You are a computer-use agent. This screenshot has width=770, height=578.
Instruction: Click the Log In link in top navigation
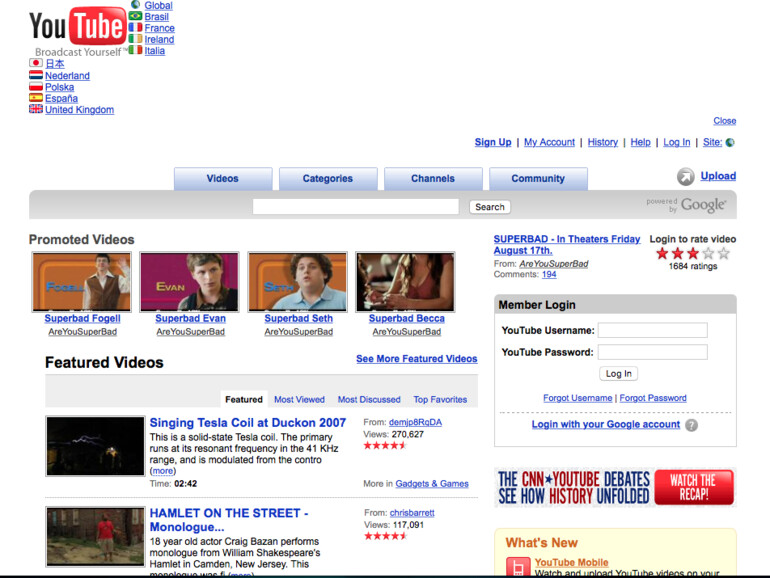coord(677,142)
